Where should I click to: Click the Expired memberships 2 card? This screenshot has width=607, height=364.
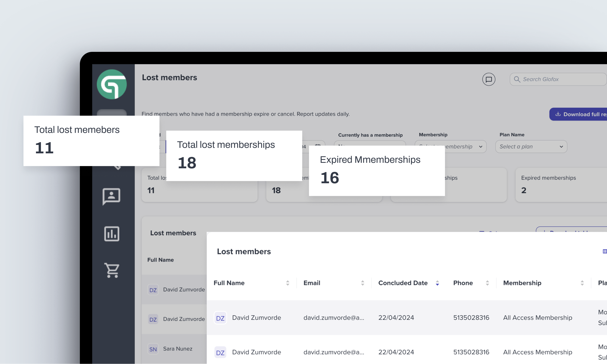tap(559, 184)
